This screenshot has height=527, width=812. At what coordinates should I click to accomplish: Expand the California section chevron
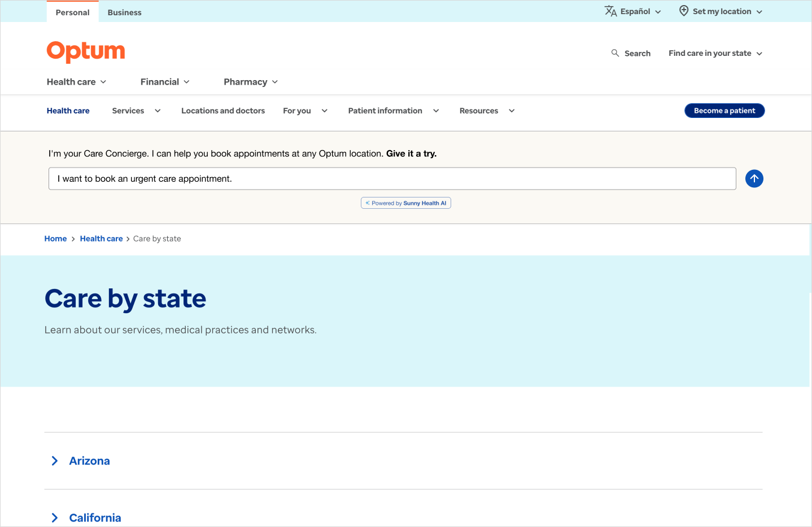point(55,517)
